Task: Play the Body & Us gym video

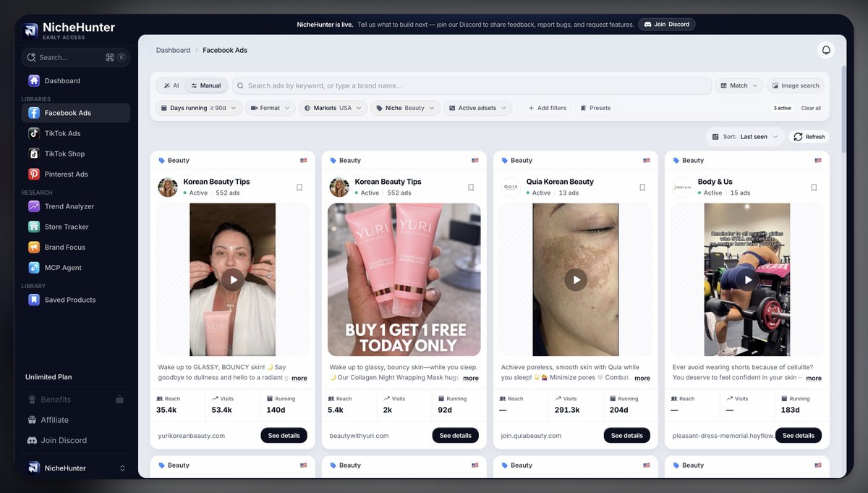Action: click(x=747, y=279)
